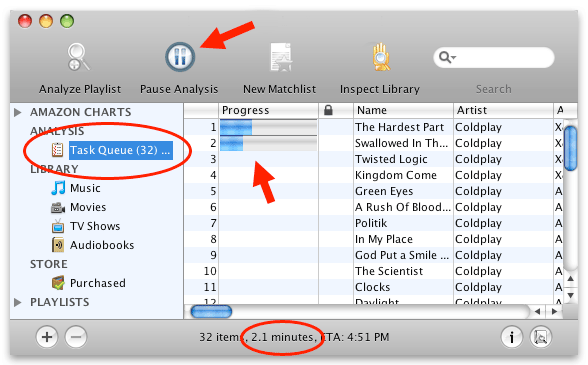Click the Audiobooks book icon
Screen dimensions: 588x365
click(x=58, y=245)
